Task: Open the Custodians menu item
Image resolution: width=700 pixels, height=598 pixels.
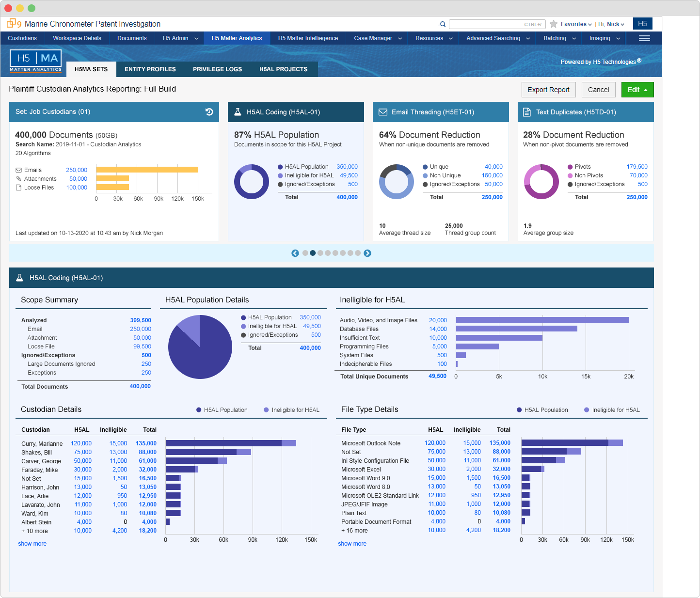Action: coord(22,38)
